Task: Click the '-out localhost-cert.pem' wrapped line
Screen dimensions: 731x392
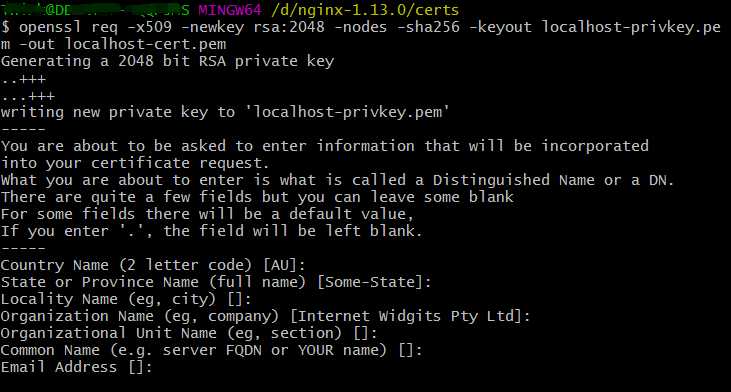Action: pos(113,44)
